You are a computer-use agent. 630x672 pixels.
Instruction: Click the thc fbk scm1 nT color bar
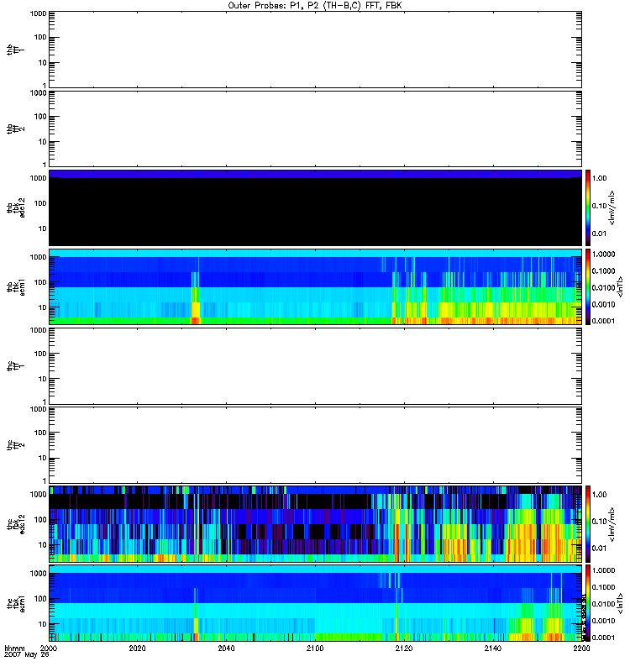point(588,603)
